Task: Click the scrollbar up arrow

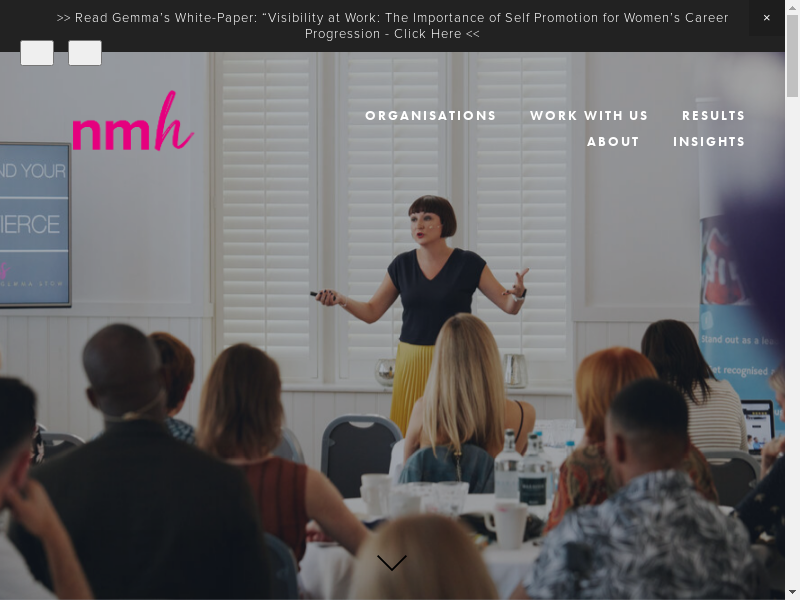Action: pyautogui.click(x=792, y=5)
